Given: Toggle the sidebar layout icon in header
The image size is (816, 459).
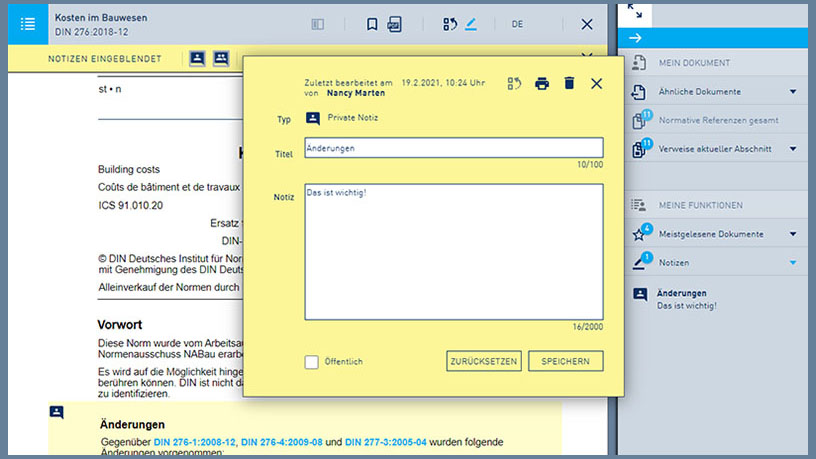Looking at the screenshot, I should pos(317,24).
